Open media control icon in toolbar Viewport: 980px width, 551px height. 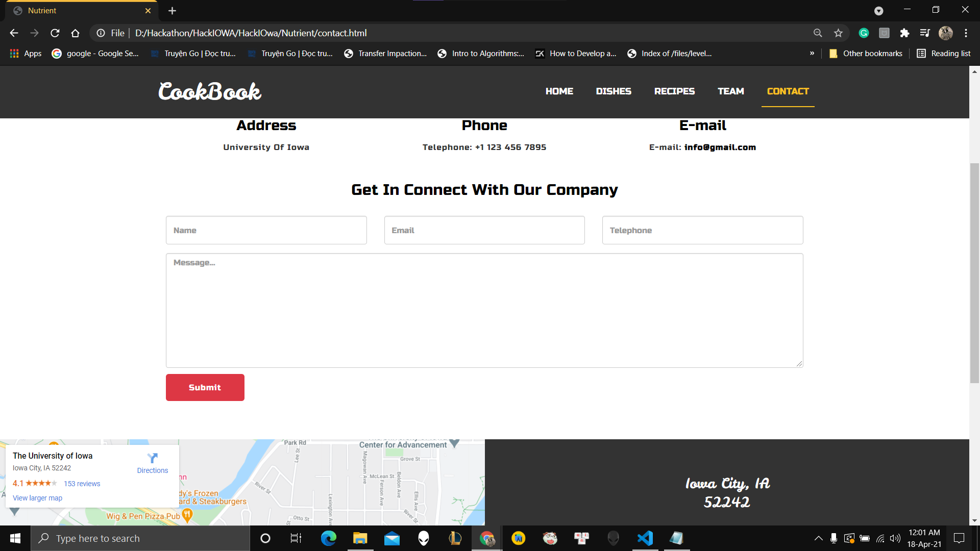925,33
